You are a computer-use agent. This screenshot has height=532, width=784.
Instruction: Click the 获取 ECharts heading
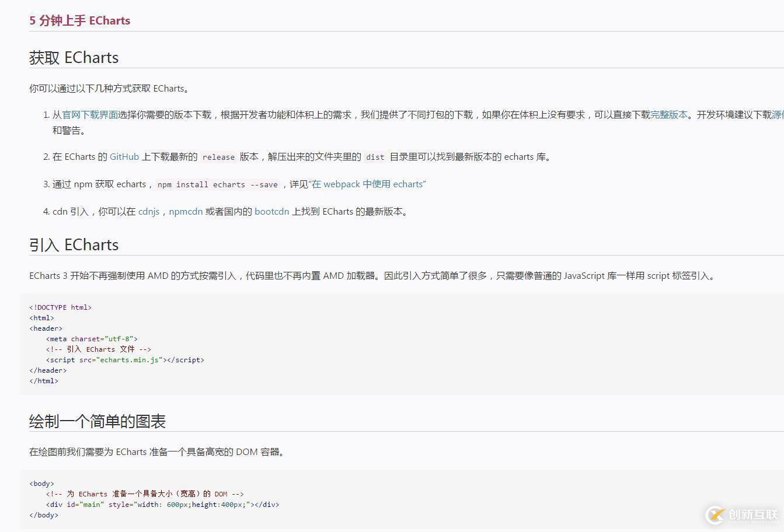pyautogui.click(x=74, y=57)
